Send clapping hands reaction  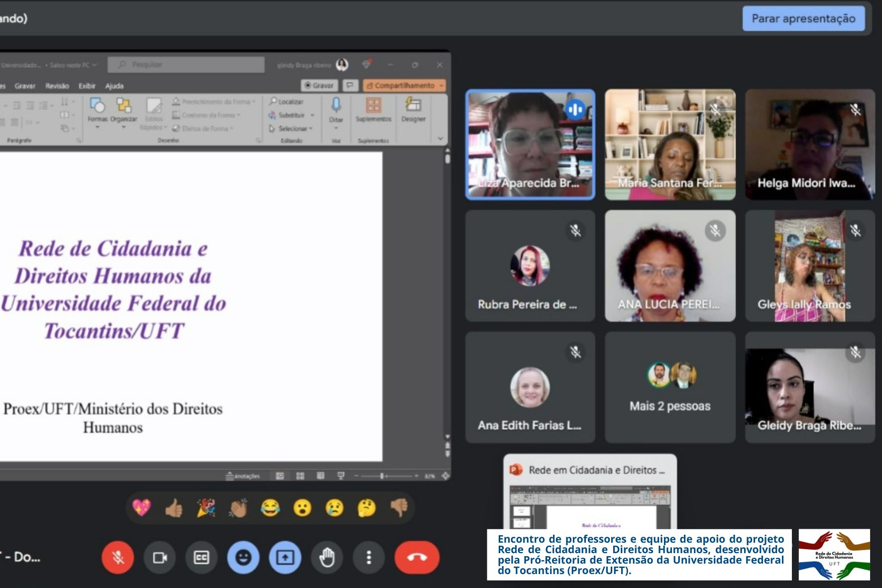pyautogui.click(x=238, y=508)
